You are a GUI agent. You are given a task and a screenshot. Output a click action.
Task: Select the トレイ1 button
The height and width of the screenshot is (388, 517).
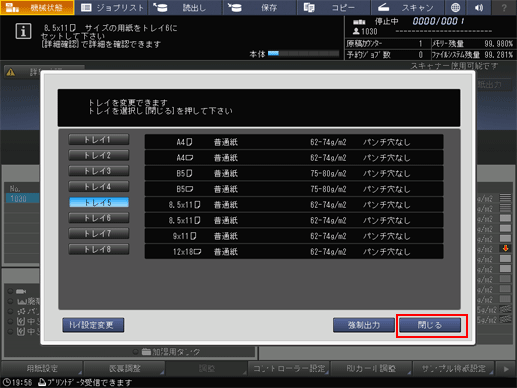pos(99,139)
